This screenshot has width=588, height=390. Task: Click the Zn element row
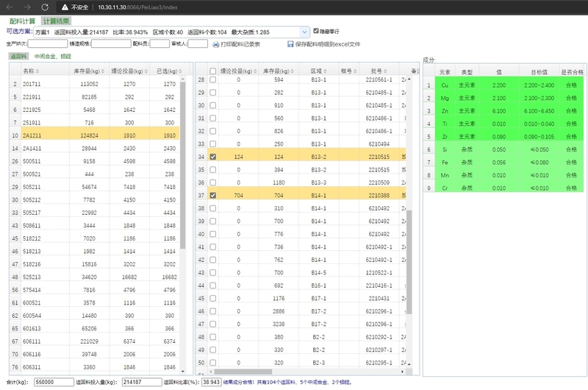coord(503,110)
